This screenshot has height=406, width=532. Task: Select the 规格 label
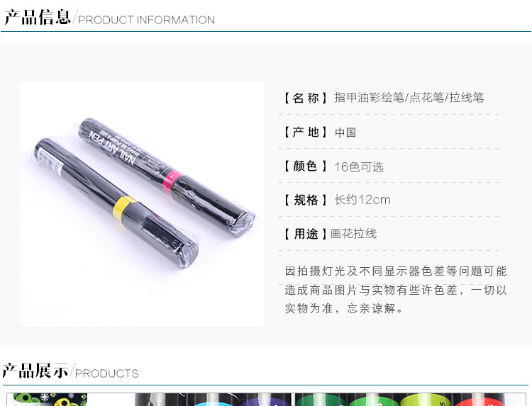pos(305,200)
